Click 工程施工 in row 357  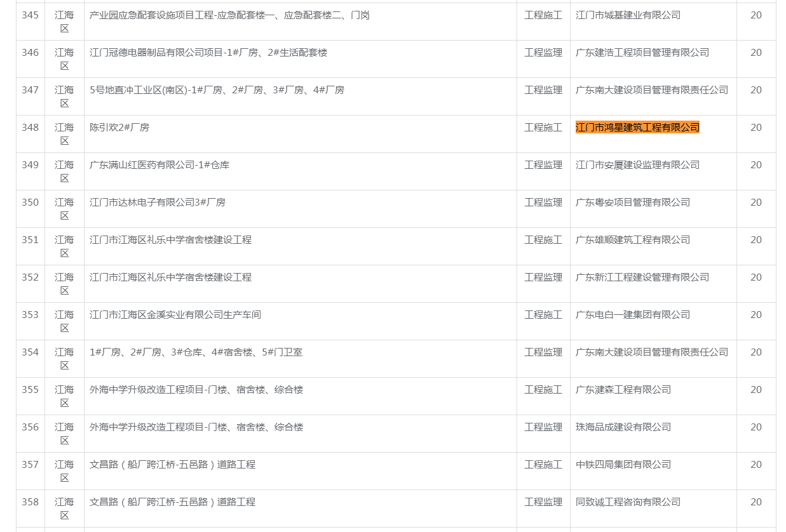point(543,465)
